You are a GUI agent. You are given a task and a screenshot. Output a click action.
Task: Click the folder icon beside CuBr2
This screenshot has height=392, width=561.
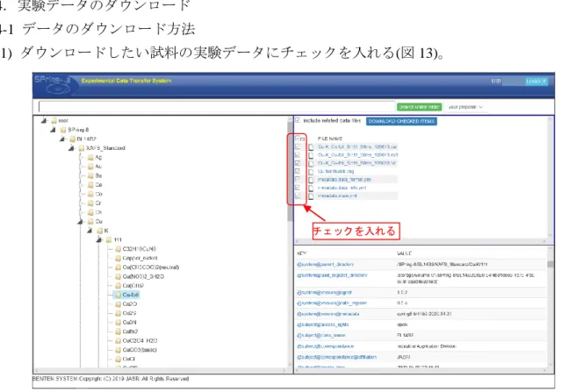tap(118, 331)
